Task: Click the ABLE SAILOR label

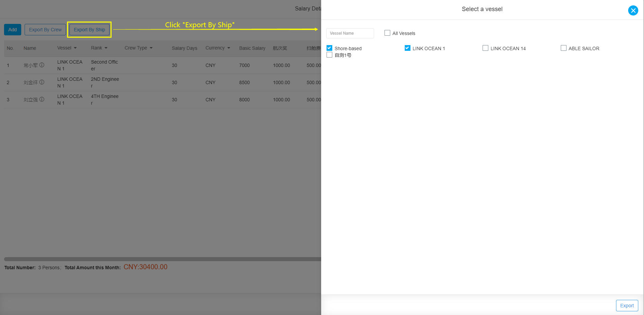Action: click(584, 48)
